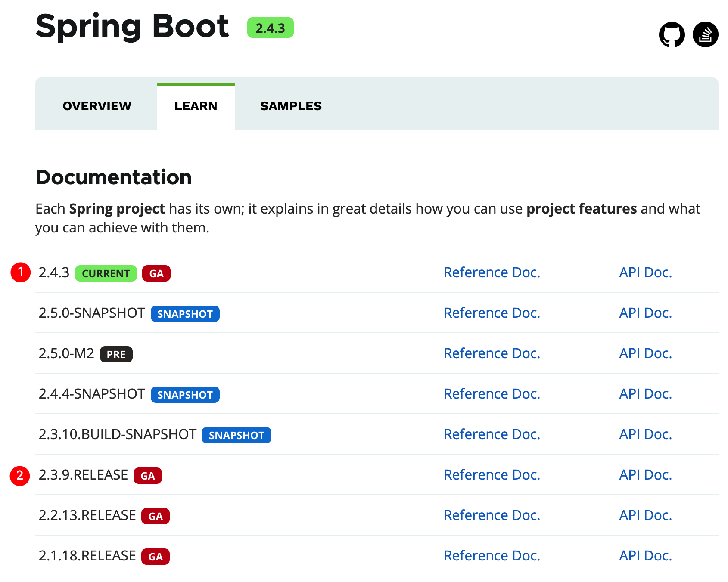Open API Doc for 2.5.0-M2
Screen dimensions: 728x582
point(645,353)
